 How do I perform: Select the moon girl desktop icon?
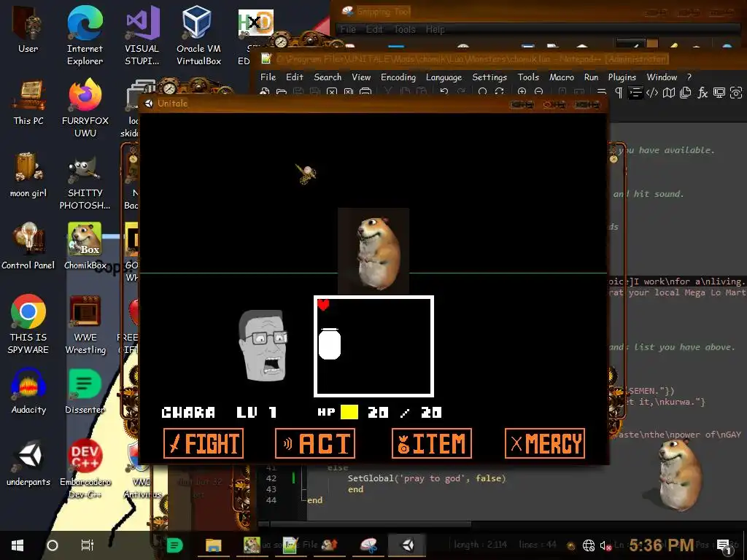click(28, 175)
